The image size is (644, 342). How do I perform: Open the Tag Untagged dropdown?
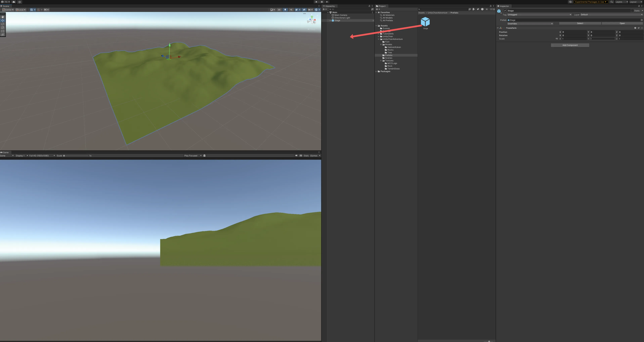[539, 14]
